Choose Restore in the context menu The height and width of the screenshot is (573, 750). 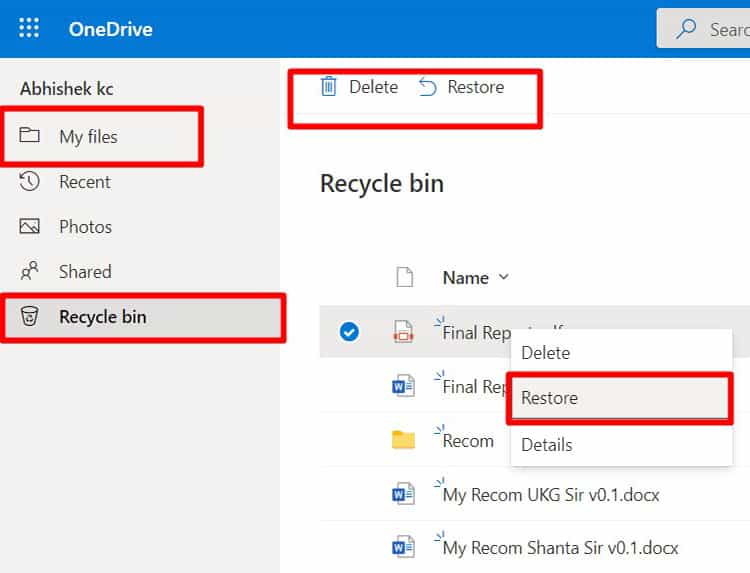[x=620, y=398]
